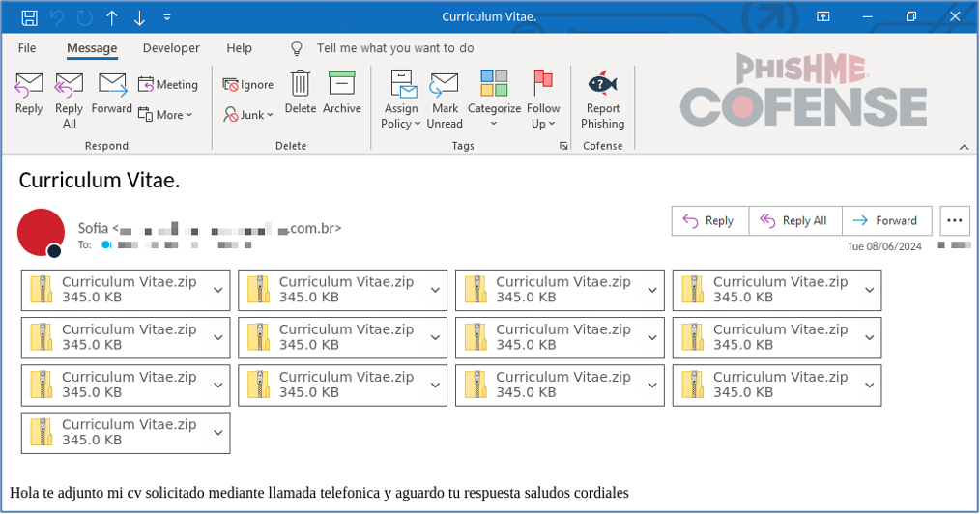Save using the floppy disk icon
The height and width of the screenshot is (514, 980).
point(29,17)
